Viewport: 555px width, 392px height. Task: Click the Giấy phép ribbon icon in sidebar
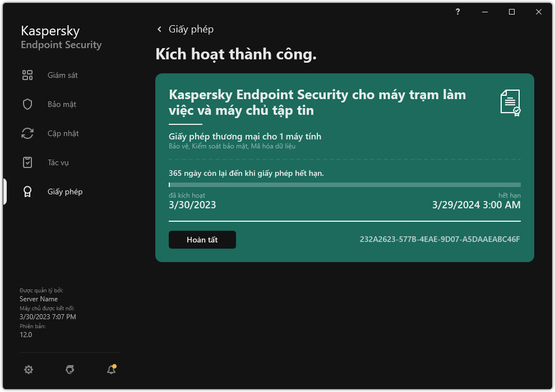pyautogui.click(x=27, y=192)
